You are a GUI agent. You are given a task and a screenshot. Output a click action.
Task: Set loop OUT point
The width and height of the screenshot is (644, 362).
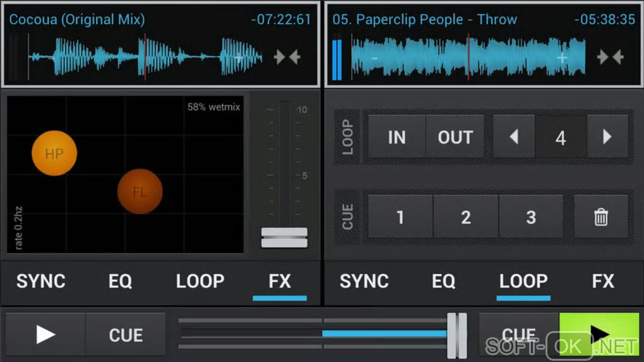[x=455, y=137]
